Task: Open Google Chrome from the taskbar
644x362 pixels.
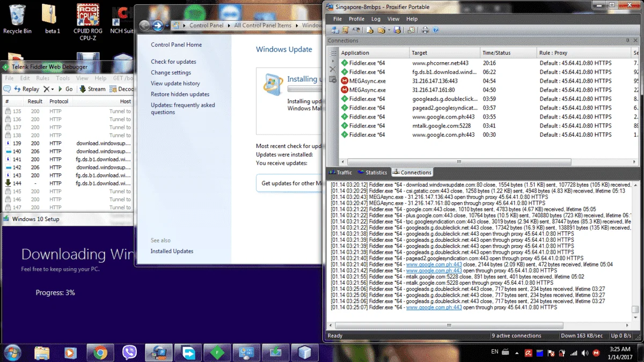Action: [x=100, y=352]
